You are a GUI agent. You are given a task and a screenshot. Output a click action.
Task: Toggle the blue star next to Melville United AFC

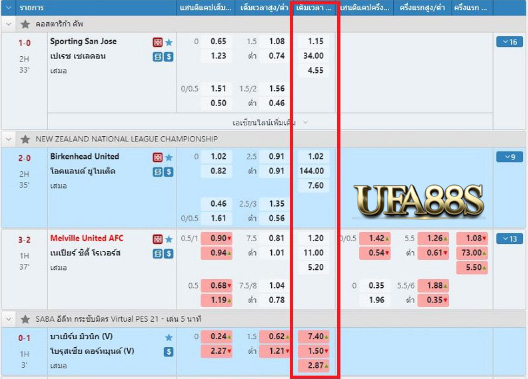tap(169, 239)
